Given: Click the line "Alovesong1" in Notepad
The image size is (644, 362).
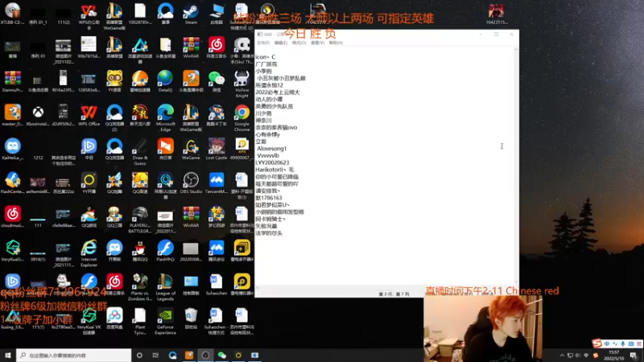Looking at the screenshot, I should pyautogui.click(x=271, y=149).
